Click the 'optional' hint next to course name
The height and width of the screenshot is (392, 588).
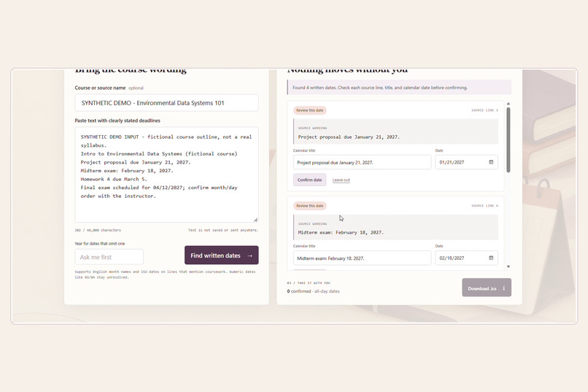pyautogui.click(x=136, y=88)
